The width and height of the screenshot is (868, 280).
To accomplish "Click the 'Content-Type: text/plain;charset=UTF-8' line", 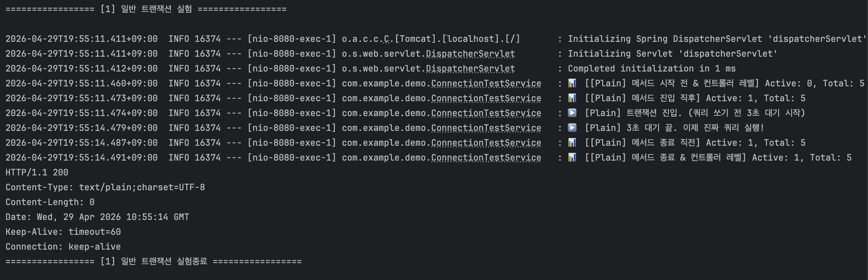I will [105, 188].
